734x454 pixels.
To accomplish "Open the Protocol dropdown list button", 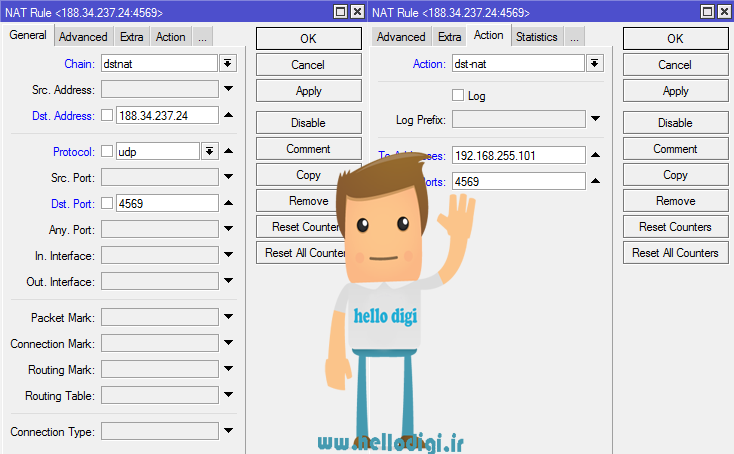I will [210, 151].
